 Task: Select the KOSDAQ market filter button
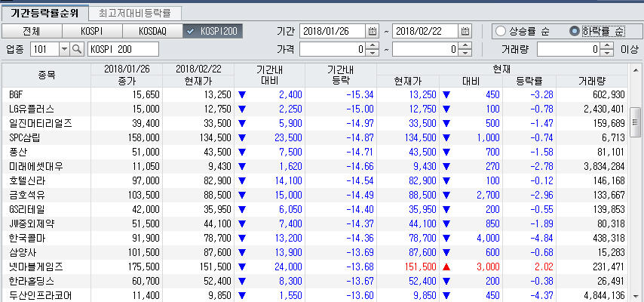pyautogui.click(x=152, y=31)
